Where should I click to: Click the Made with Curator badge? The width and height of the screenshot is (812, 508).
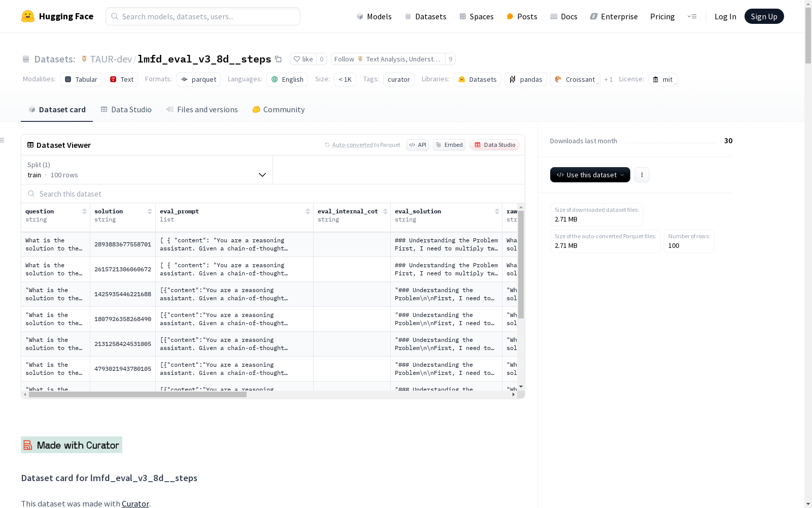[72, 445]
